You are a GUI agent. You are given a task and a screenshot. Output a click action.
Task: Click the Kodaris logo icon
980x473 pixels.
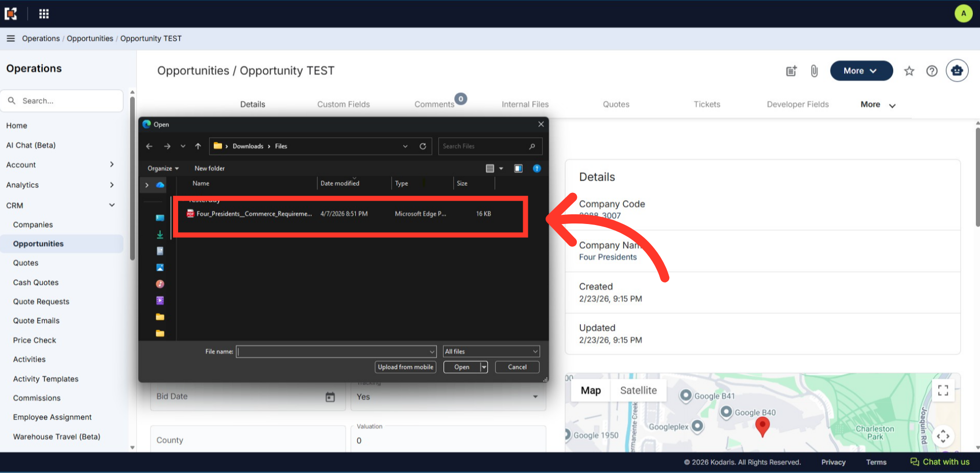pos(11,14)
